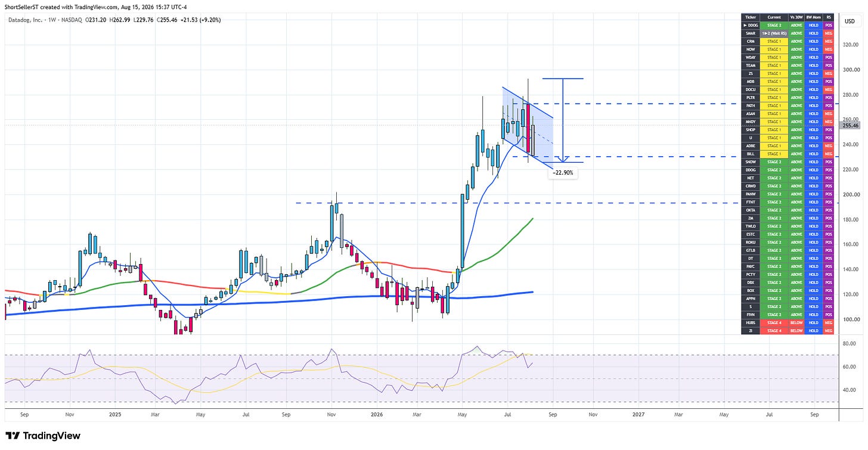868x450 pixels.
Task: Select the WDAY ticker cell
Action: [751, 57]
